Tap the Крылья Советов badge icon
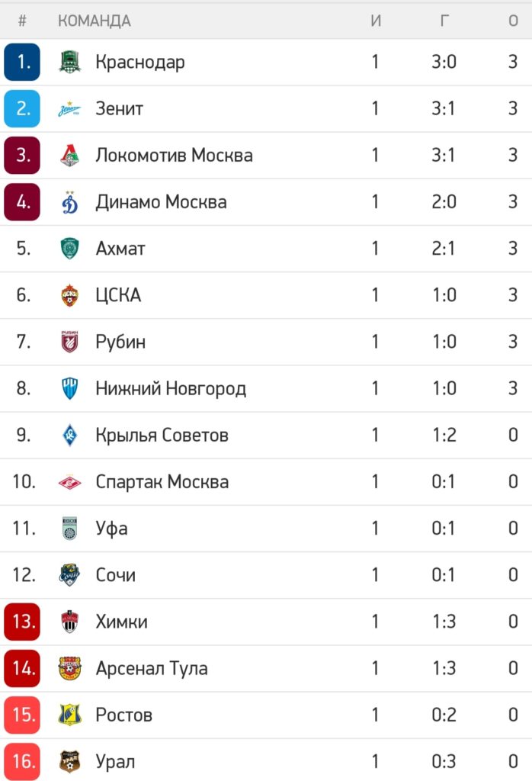This screenshot has width=532, height=781. (x=69, y=435)
